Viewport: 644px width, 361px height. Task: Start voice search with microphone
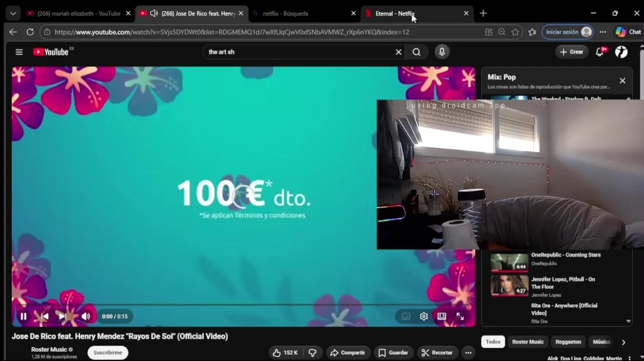[x=442, y=52]
